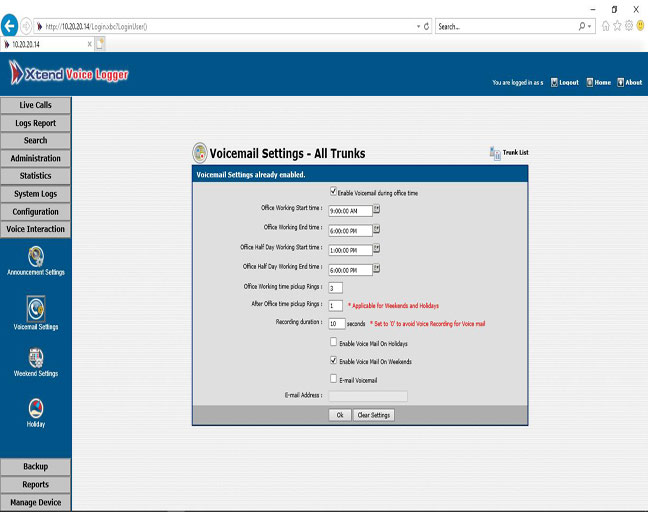This screenshot has height=512, width=648.
Task: Open the browser home icon
Action: click(605, 26)
